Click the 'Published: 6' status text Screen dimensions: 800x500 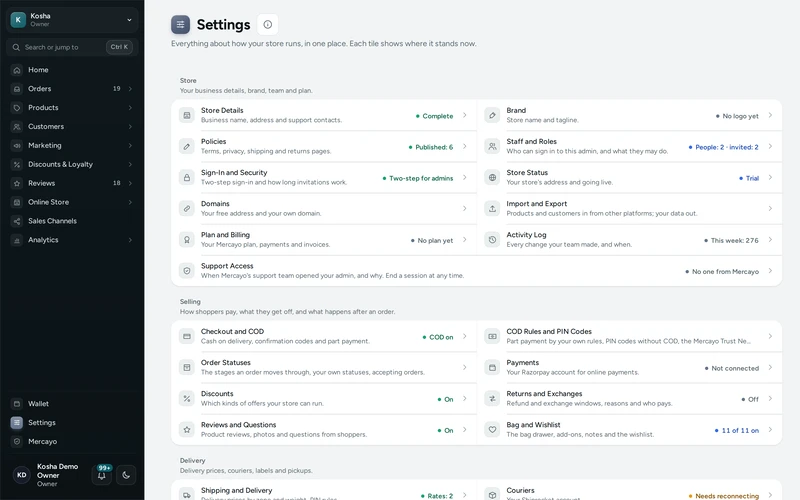(431, 147)
